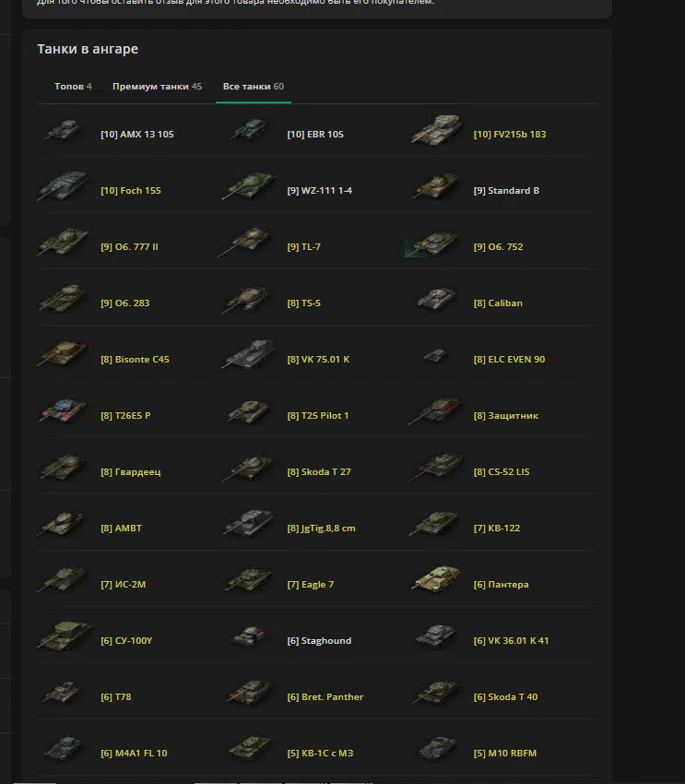Click the WZ-111 1-4 tank icon
Viewport: 685px width, 784px height.
(249, 186)
